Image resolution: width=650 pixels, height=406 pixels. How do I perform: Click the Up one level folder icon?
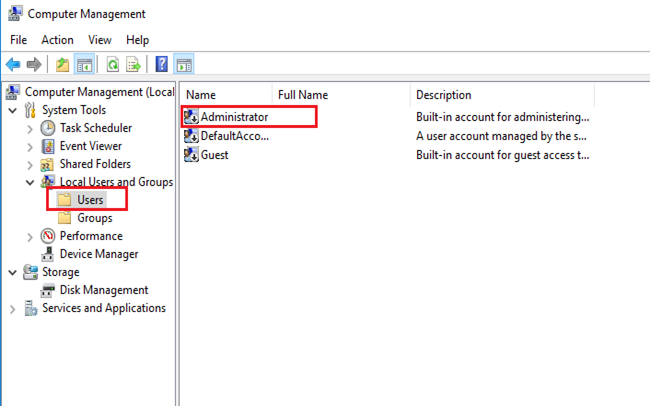pyautogui.click(x=62, y=64)
